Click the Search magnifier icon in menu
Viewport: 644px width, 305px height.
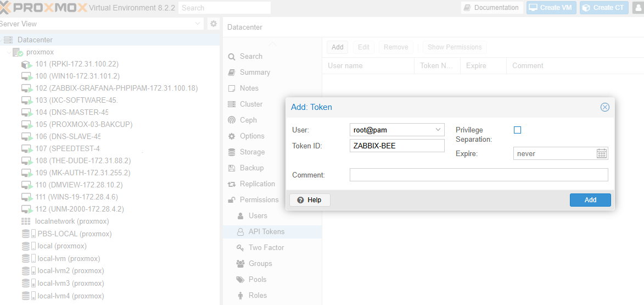point(232,57)
